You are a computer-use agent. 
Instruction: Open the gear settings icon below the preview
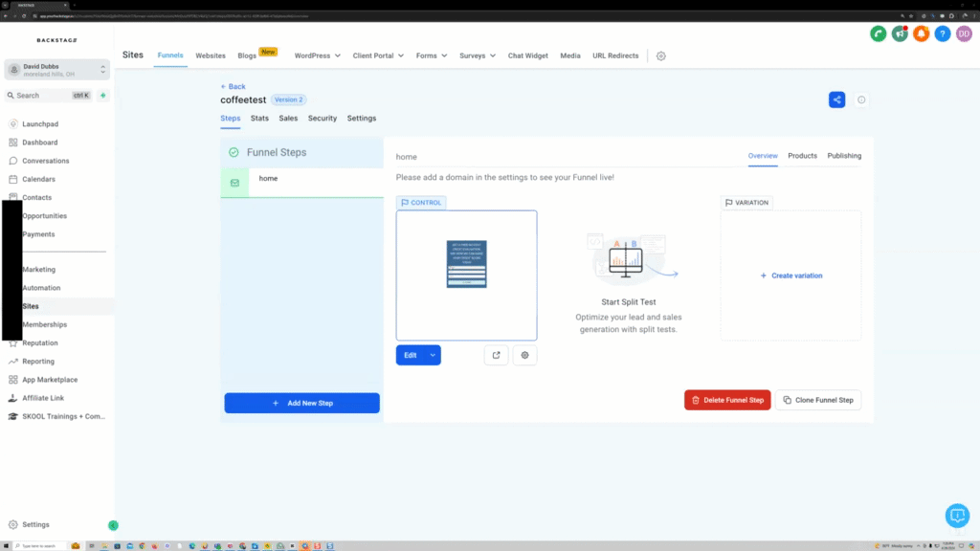524,355
